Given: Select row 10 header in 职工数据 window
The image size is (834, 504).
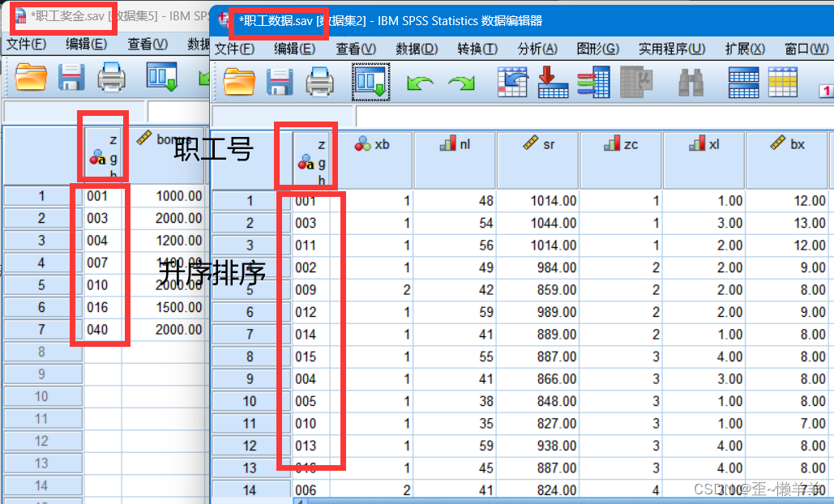Looking at the screenshot, I should 250,401.
